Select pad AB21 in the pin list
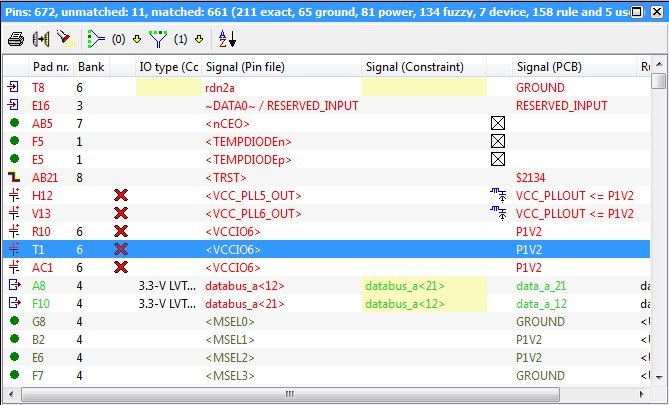Viewport: 669px width, 405px height. 46,177
